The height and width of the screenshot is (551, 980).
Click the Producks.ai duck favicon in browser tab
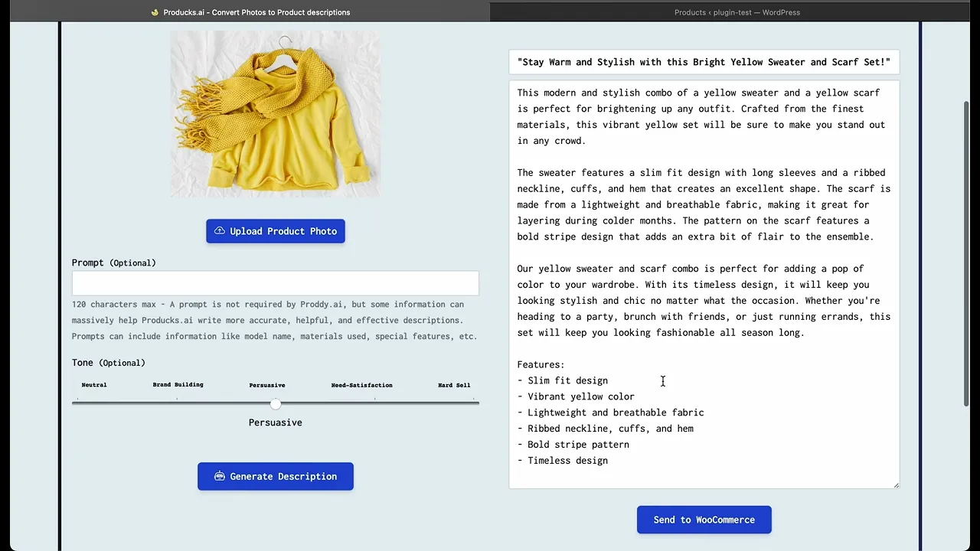coord(155,12)
